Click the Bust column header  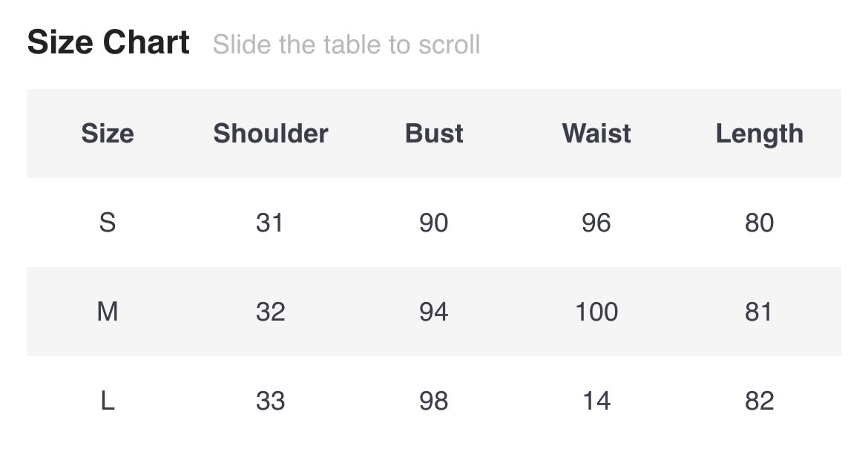click(434, 134)
